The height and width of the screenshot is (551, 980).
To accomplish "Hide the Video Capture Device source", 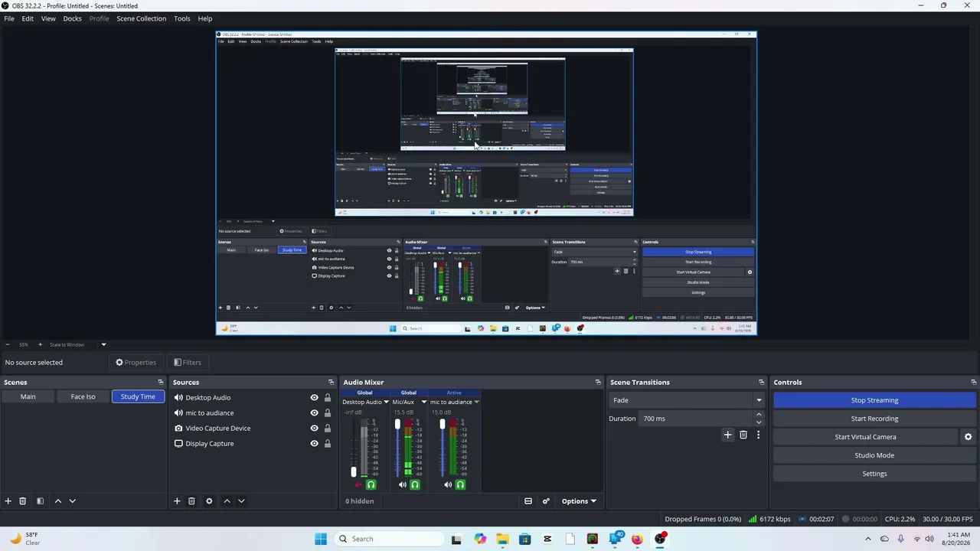I will coord(314,429).
